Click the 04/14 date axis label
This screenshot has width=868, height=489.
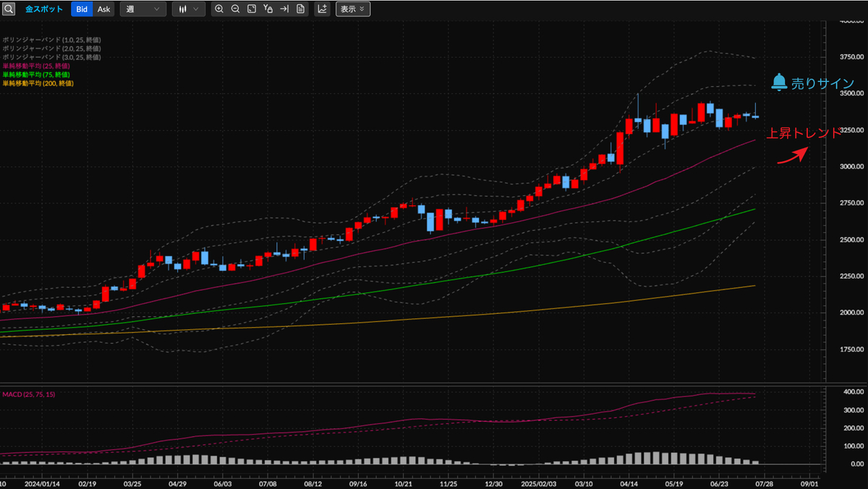[629, 482]
